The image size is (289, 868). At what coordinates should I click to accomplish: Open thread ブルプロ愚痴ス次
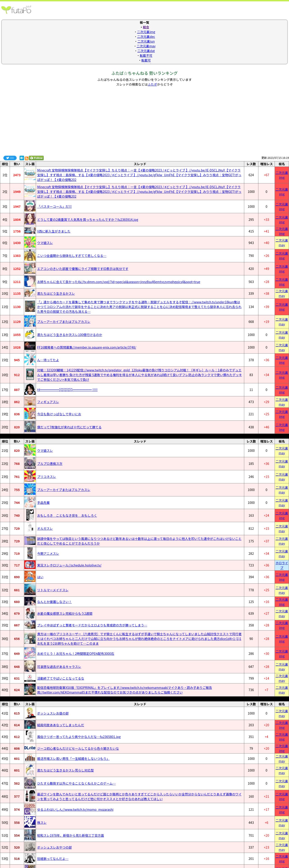pos(50,464)
